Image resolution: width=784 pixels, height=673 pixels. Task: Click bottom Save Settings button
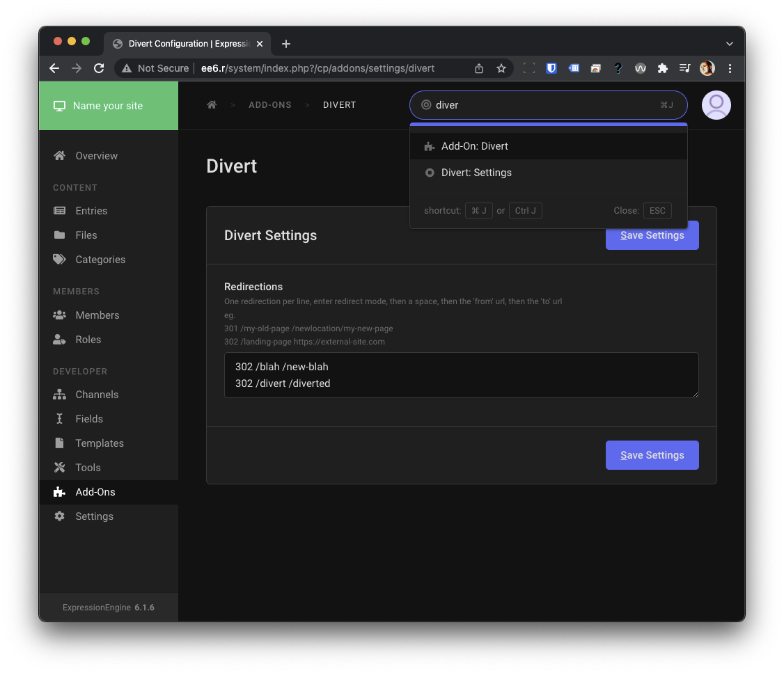(x=652, y=455)
